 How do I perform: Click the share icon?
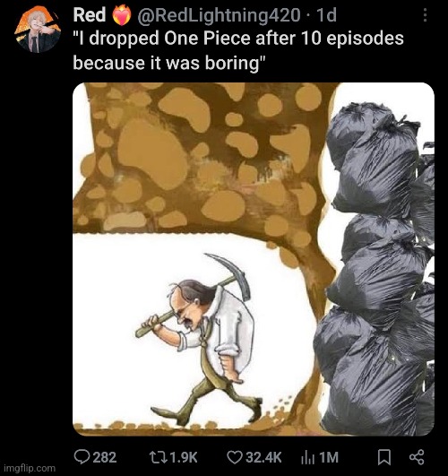tap(417, 457)
